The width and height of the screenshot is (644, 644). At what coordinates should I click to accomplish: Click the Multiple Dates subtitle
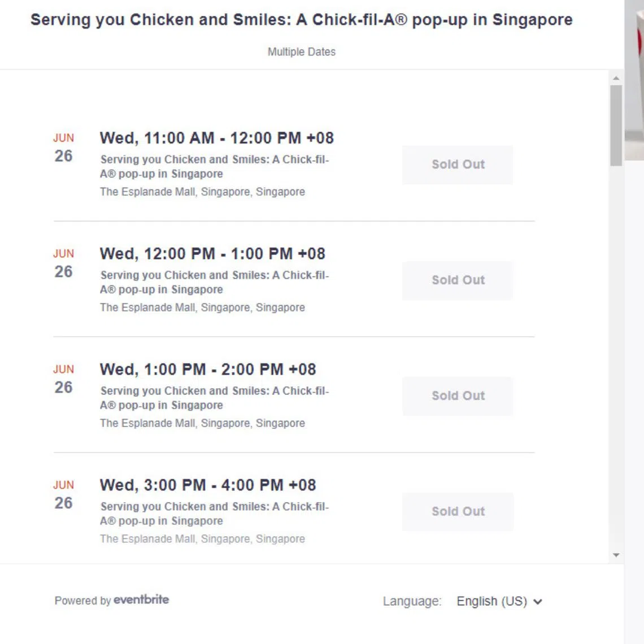pyautogui.click(x=301, y=52)
